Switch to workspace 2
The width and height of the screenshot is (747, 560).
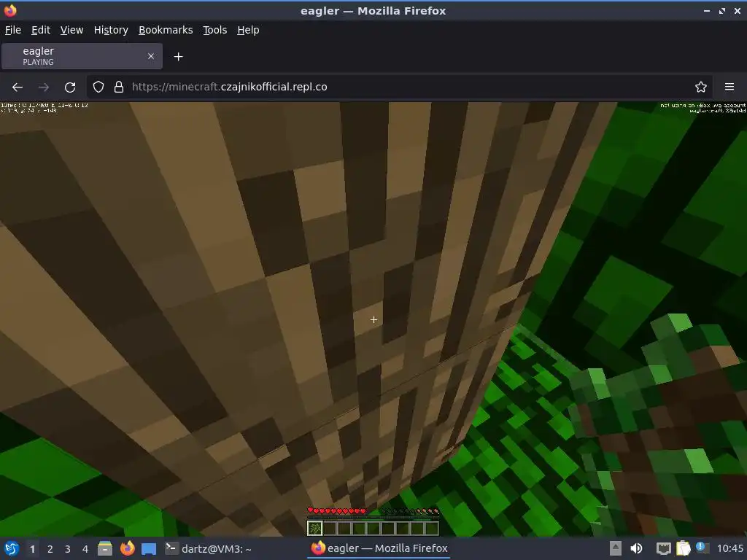50,549
